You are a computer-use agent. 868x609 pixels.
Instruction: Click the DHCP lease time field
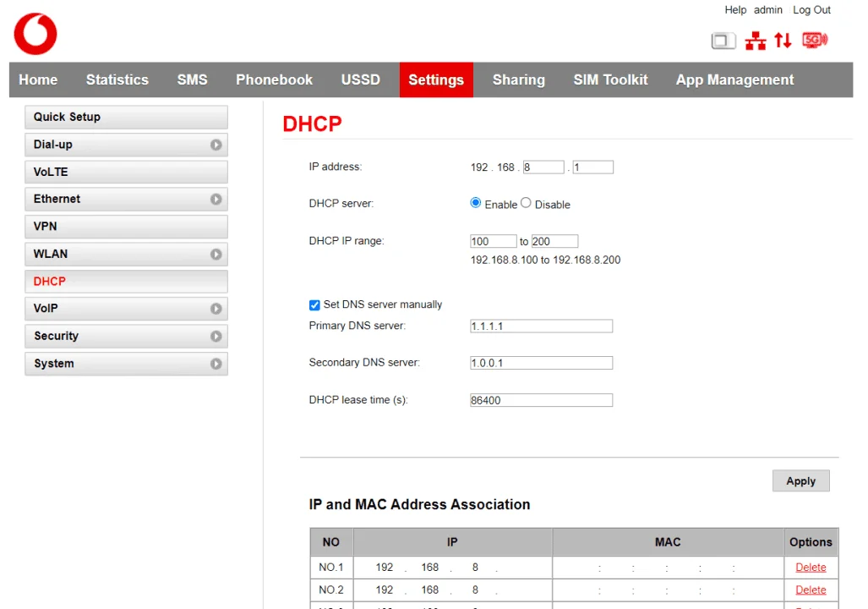coord(542,400)
